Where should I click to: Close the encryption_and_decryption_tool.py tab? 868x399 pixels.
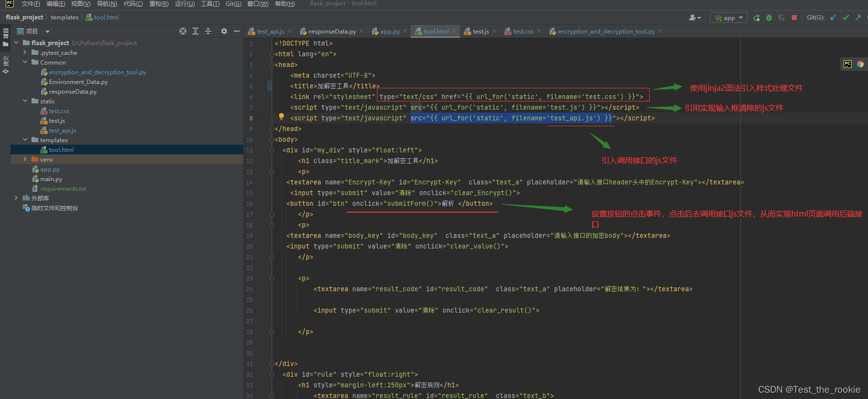[x=660, y=31]
